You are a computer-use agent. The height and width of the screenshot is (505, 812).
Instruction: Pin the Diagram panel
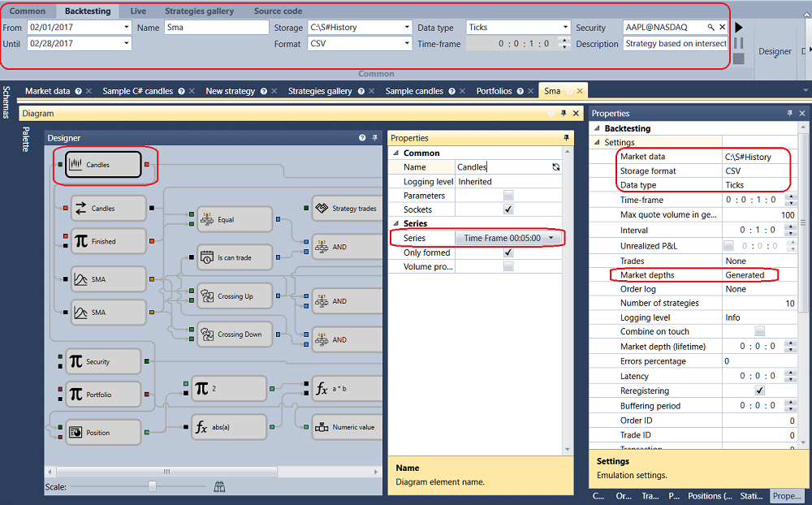coord(564,113)
